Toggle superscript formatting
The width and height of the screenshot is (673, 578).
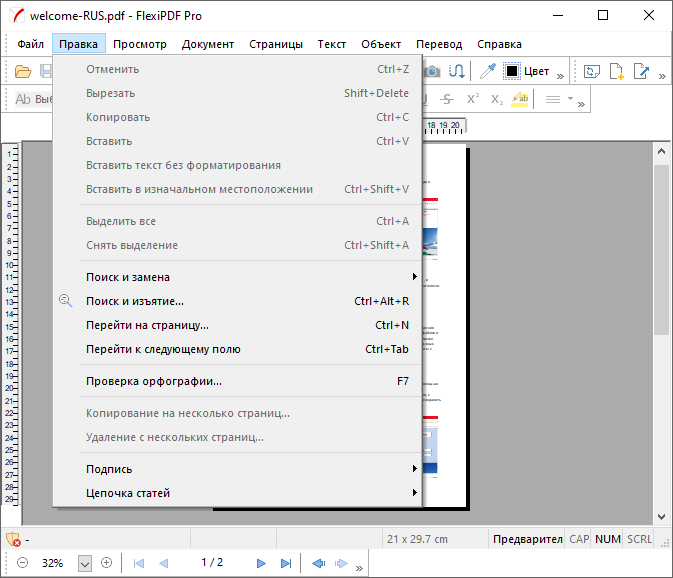[x=473, y=99]
